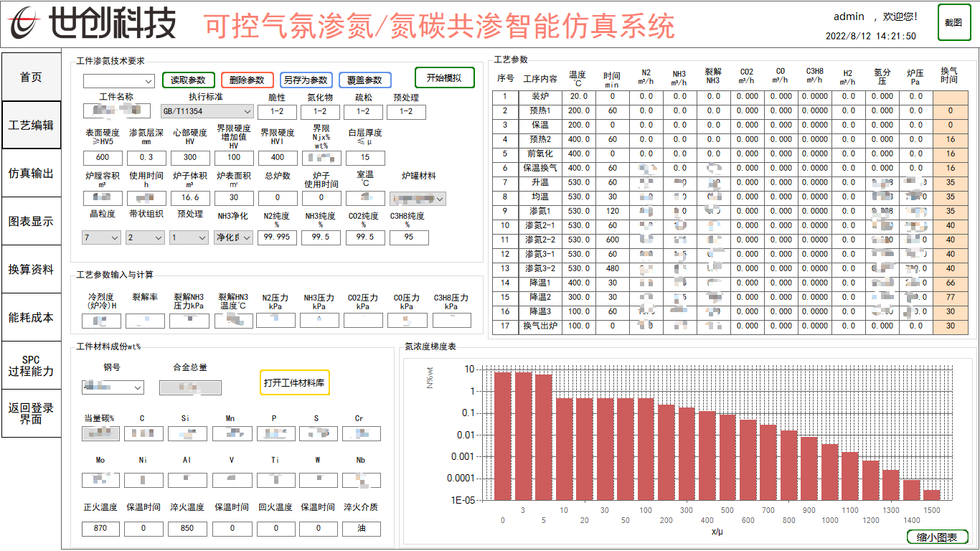980x551 pixels.
Task: Open the workpiece material library via 打开工件材料库
Action: 295,383
